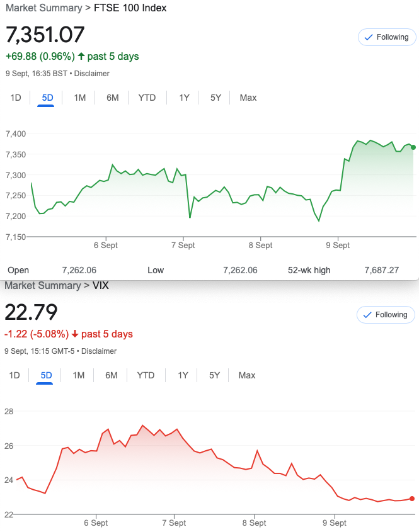Select the 1M range for FTSE 100
The height and width of the screenshot is (532, 419).
pyautogui.click(x=79, y=98)
